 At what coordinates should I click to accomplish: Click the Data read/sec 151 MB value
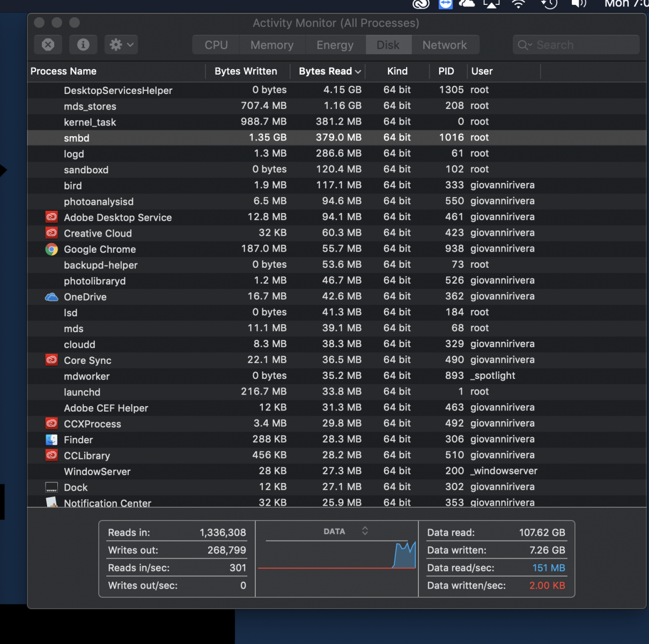549,568
